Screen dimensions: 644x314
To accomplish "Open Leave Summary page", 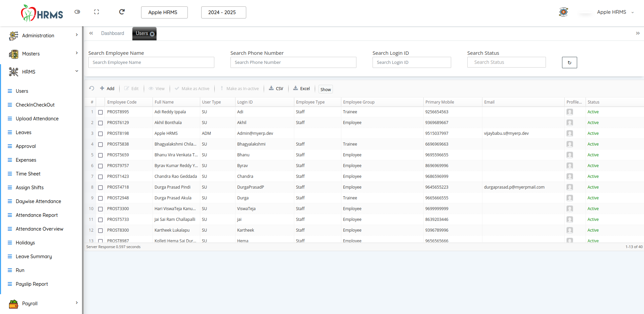I will tap(34, 257).
